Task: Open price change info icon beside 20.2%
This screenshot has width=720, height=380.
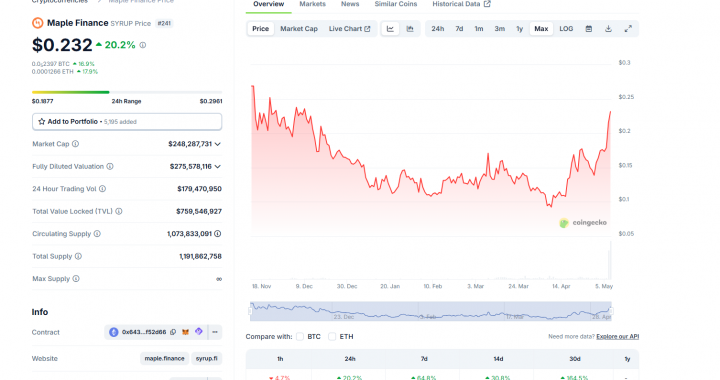Action: click(x=143, y=45)
